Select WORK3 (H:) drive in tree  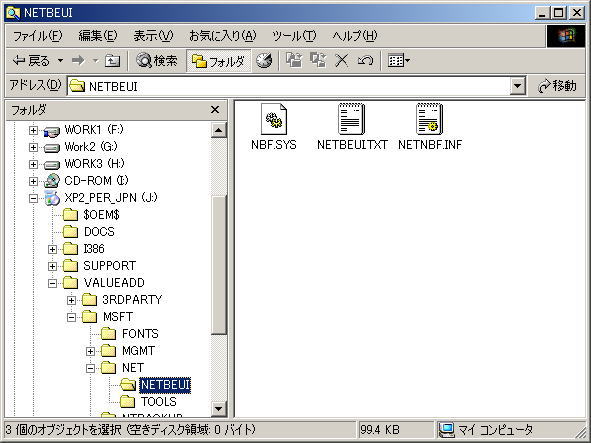(94, 164)
